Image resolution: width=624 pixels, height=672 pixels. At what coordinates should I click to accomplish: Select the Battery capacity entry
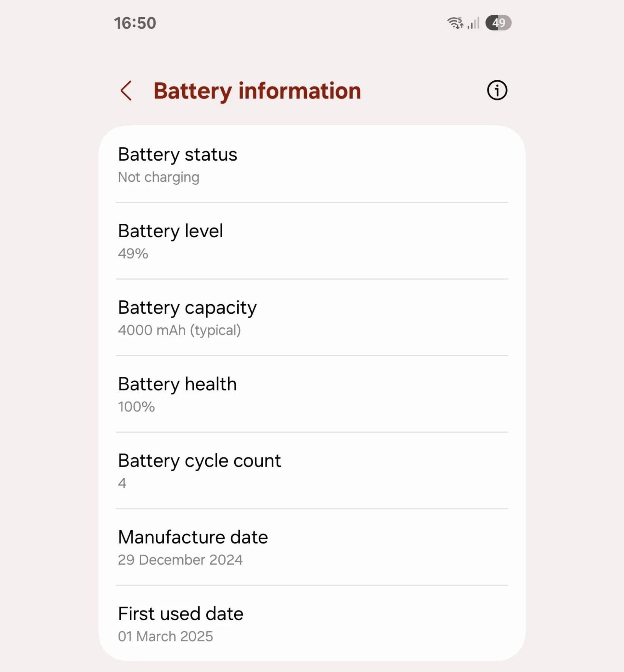pyautogui.click(x=312, y=317)
